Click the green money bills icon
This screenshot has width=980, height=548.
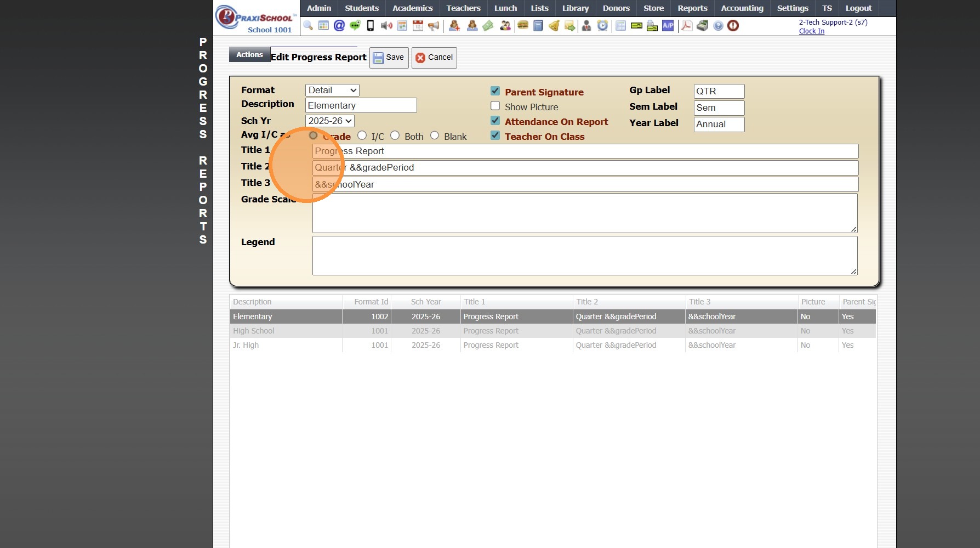pyautogui.click(x=488, y=26)
